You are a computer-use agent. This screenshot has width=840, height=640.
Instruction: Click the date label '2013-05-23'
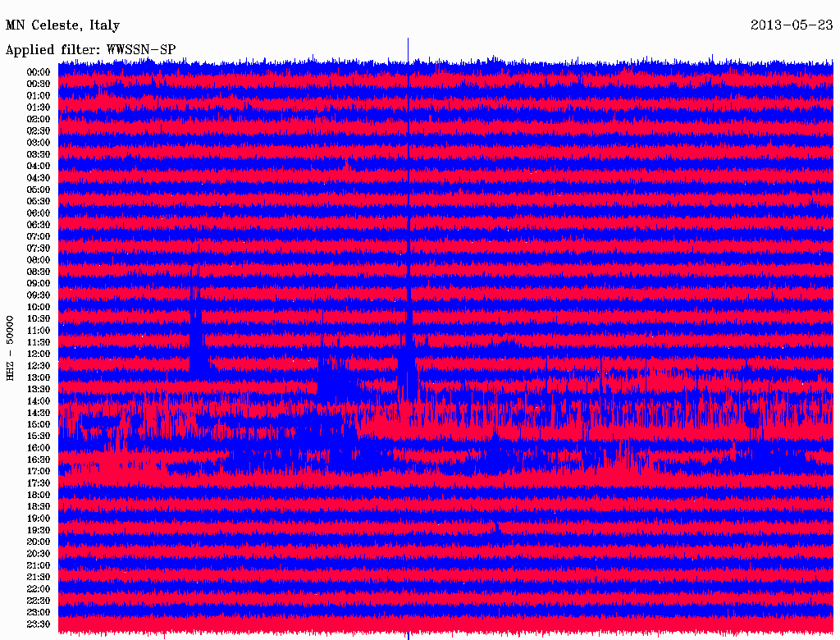click(792, 25)
